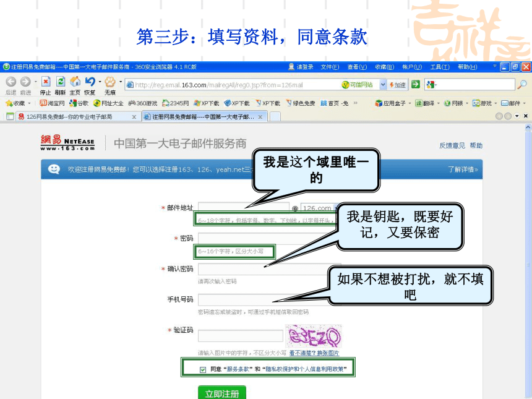Click the page scrollbar up arrow
The image size is (532, 399).
pyautogui.click(x=528, y=127)
